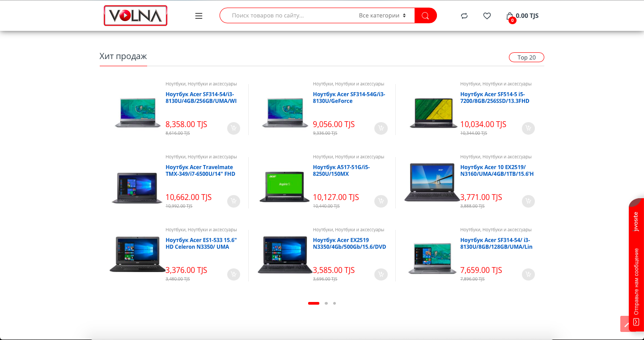The width and height of the screenshot is (644, 340).
Task: Open Ноутбук Acer EX2519 N3350/4Gb link
Action: point(349,243)
